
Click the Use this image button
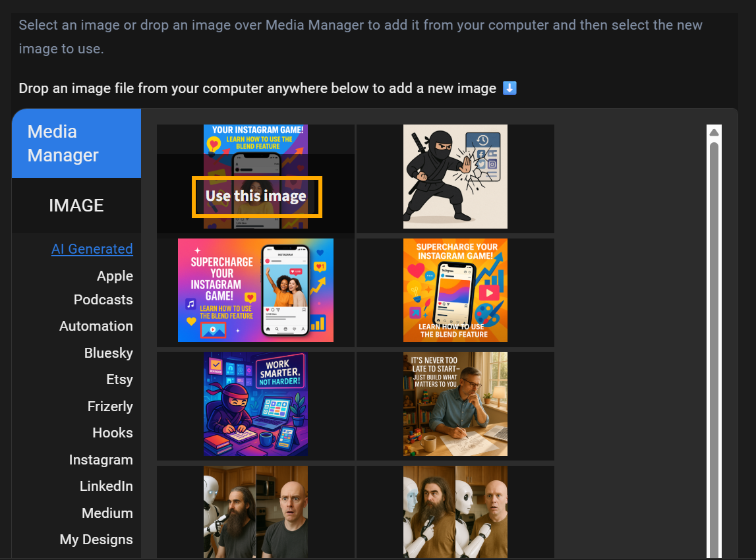256,196
